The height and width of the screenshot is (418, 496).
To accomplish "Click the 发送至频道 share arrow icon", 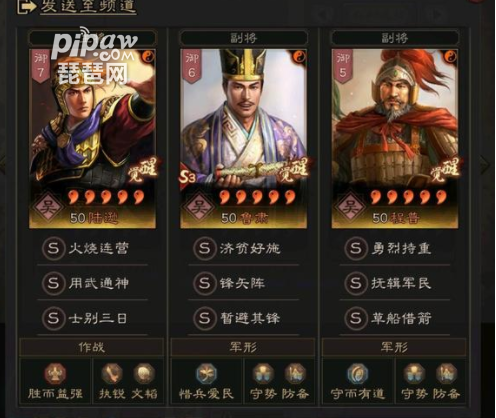I will (x=27, y=6).
